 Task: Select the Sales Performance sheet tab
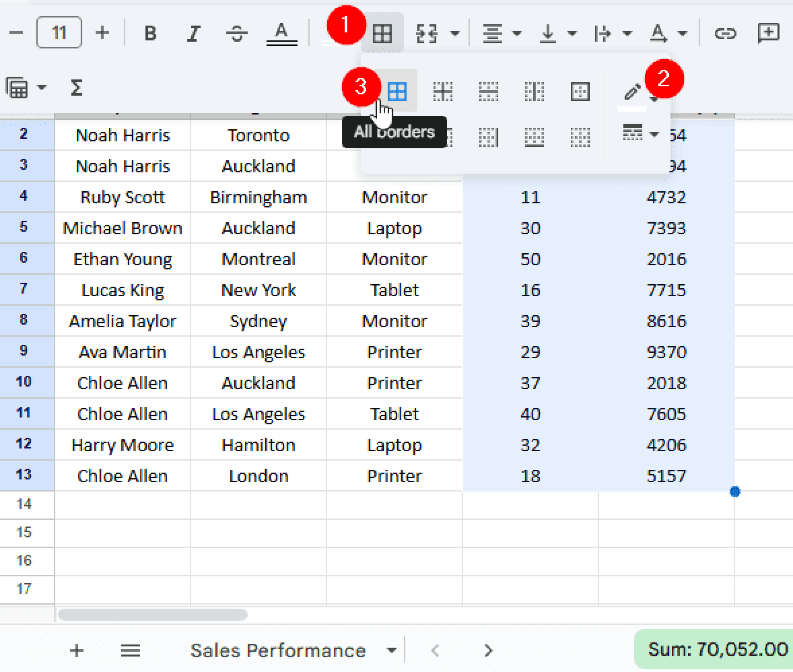[277, 651]
